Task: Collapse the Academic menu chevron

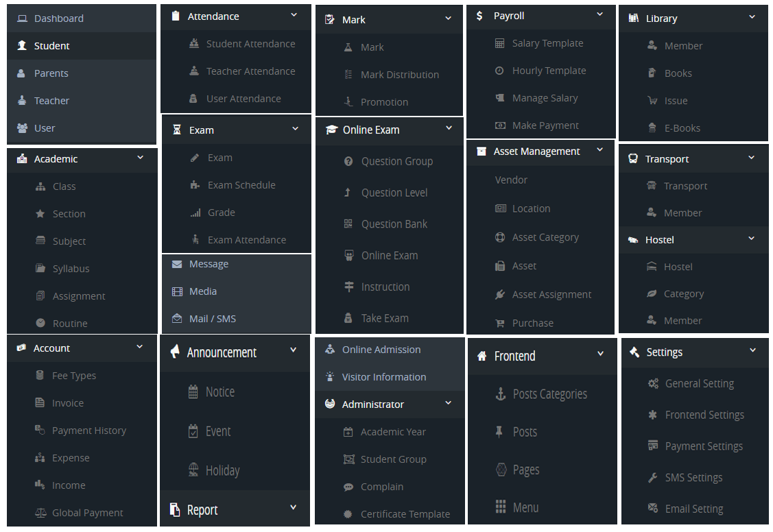Action: (140, 158)
